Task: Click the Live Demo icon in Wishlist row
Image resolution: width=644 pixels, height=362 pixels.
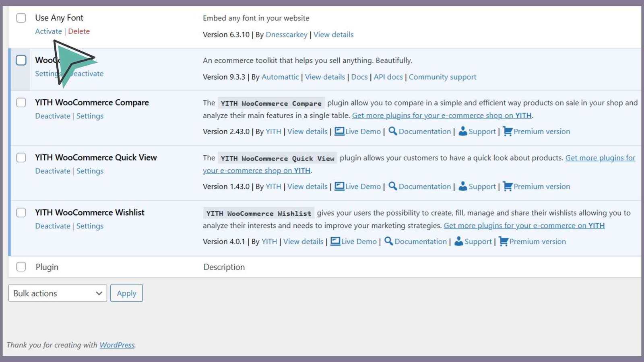Action: [x=335, y=242]
